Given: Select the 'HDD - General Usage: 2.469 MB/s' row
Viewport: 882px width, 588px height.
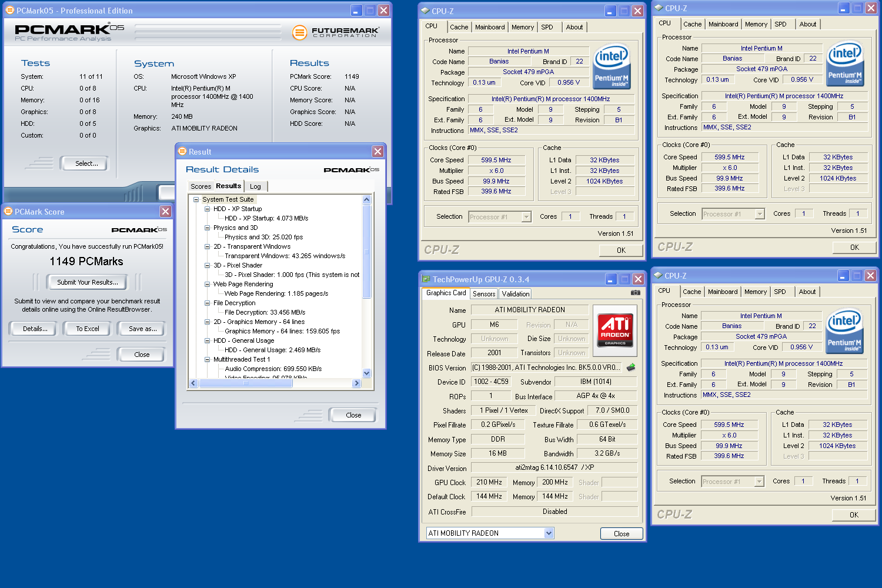Looking at the screenshot, I should 272,350.
